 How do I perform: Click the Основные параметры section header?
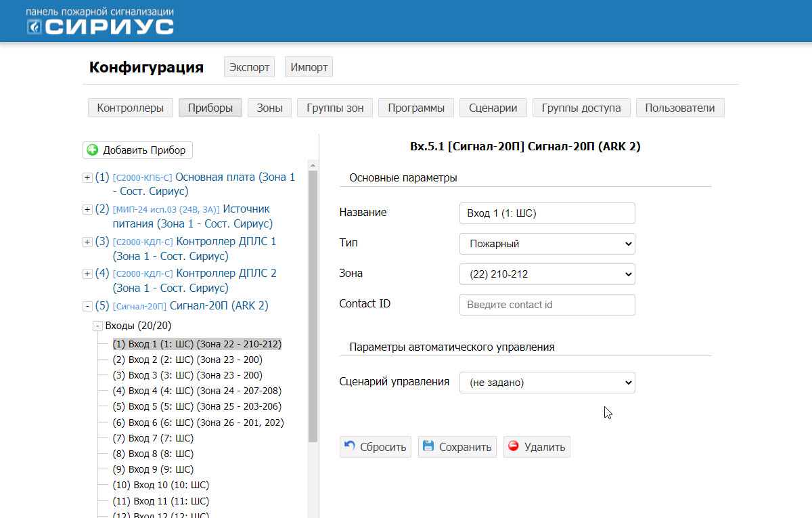[x=403, y=177]
